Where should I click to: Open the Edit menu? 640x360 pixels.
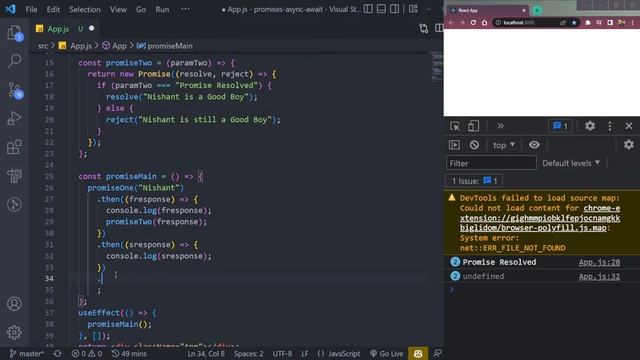[x=53, y=9]
